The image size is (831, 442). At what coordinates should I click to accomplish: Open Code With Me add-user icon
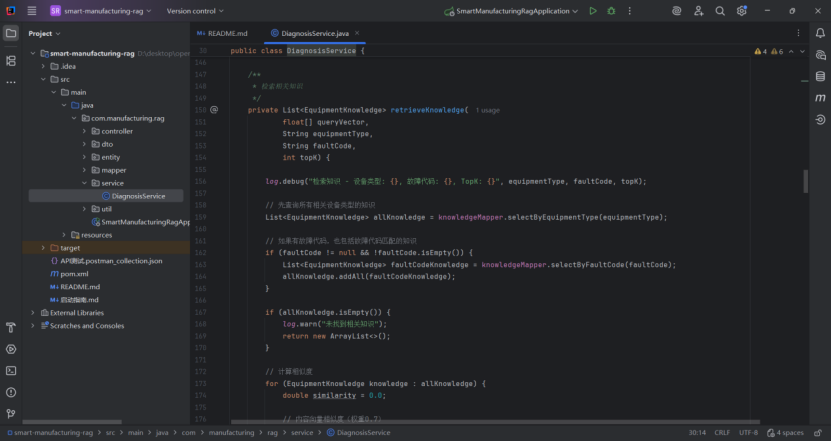pyautogui.click(x=699, y=11)
